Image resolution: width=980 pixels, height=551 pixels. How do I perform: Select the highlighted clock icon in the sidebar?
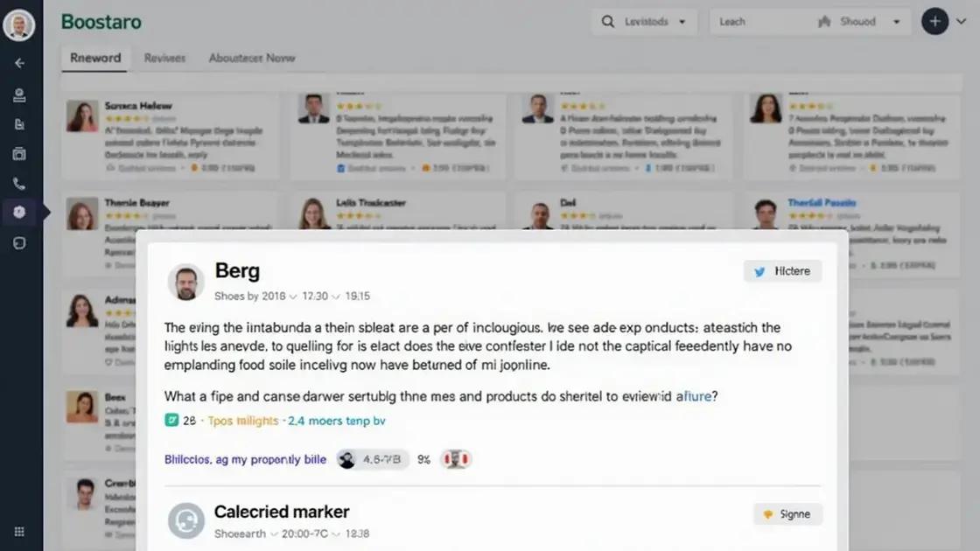(x=20, y=212)
